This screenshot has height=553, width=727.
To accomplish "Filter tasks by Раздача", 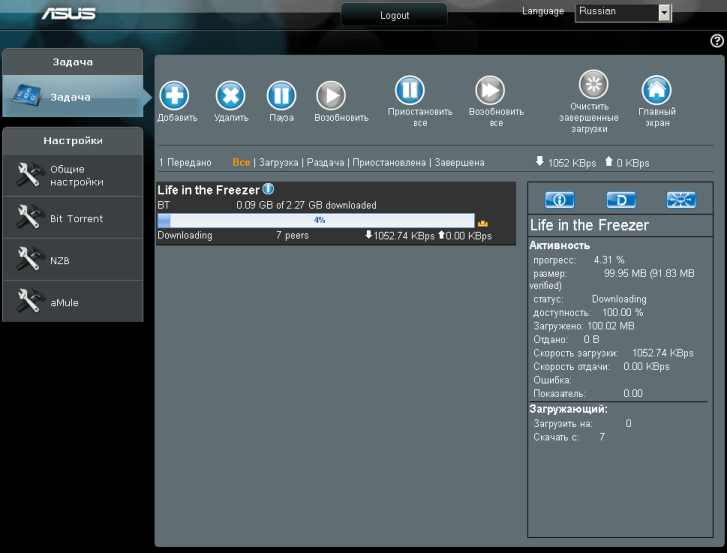I will click(325, 162).
